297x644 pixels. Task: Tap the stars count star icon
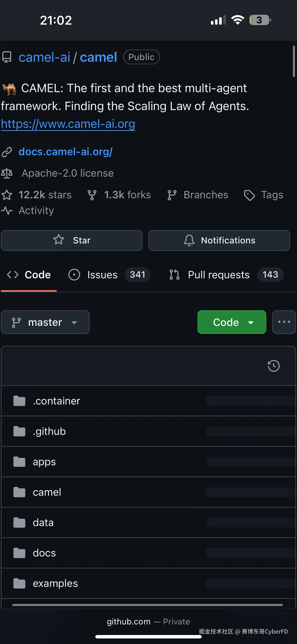7,195
